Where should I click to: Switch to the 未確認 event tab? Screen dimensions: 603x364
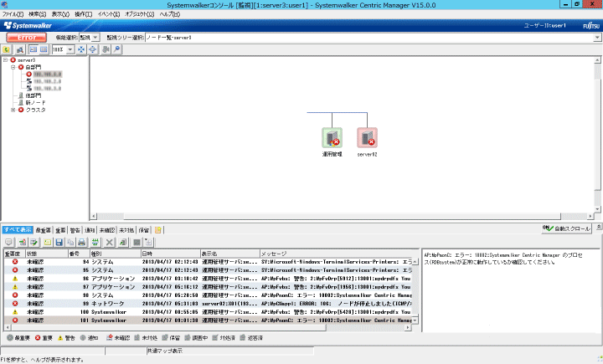point(107,230)
